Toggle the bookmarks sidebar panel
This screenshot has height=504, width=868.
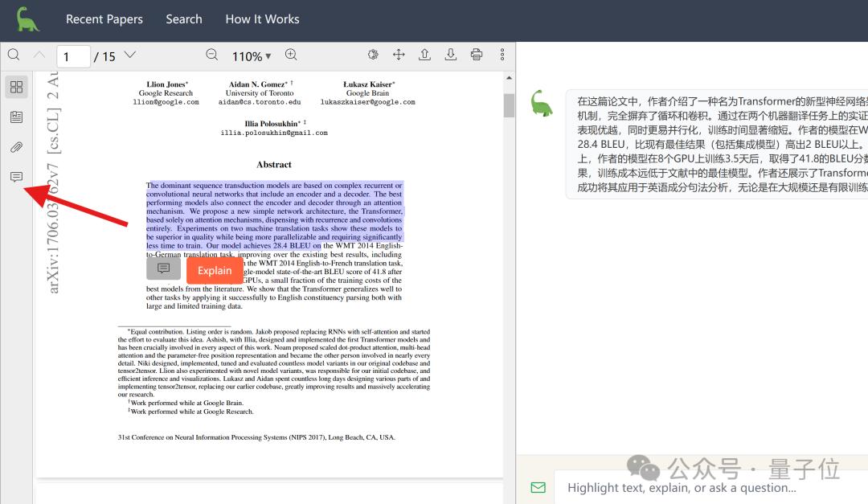click(x=16, y=117)
